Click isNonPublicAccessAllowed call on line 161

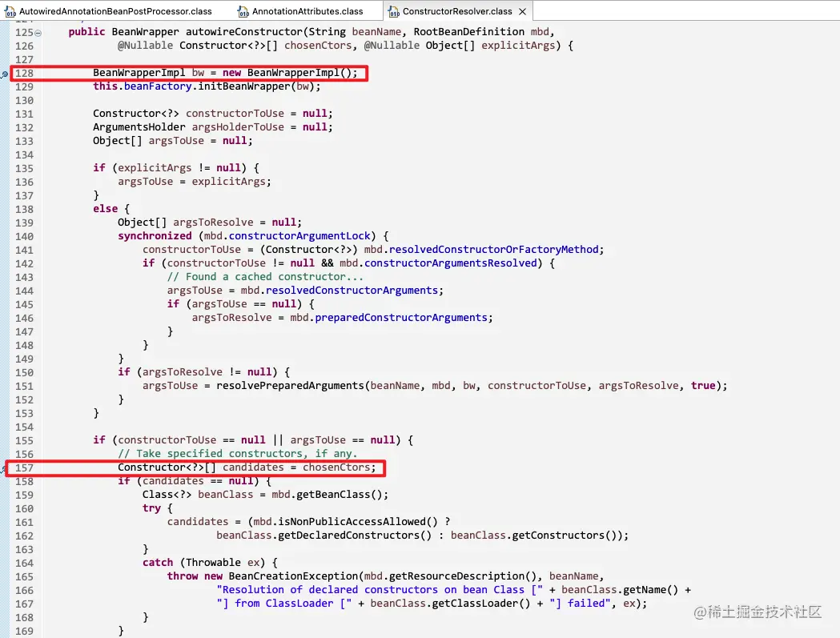352,522
